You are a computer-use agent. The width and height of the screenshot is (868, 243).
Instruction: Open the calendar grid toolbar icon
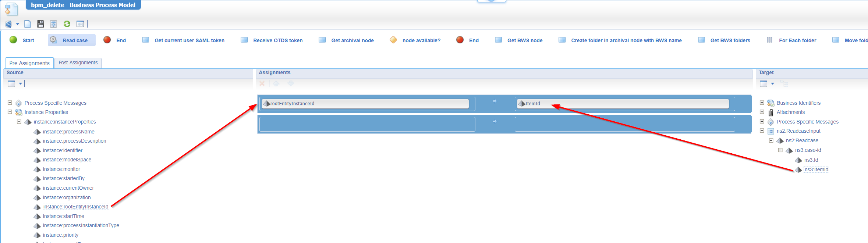click(80, 24)
